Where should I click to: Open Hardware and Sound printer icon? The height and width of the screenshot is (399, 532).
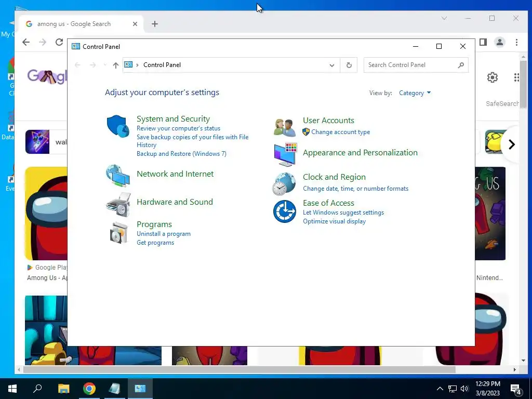click(x=118, y=205)
